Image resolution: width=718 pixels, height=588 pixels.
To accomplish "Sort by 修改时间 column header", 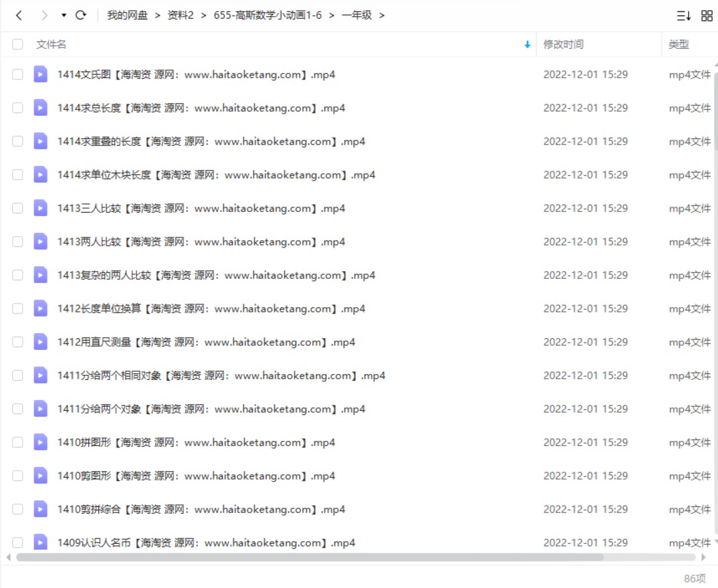I will 563,44.
